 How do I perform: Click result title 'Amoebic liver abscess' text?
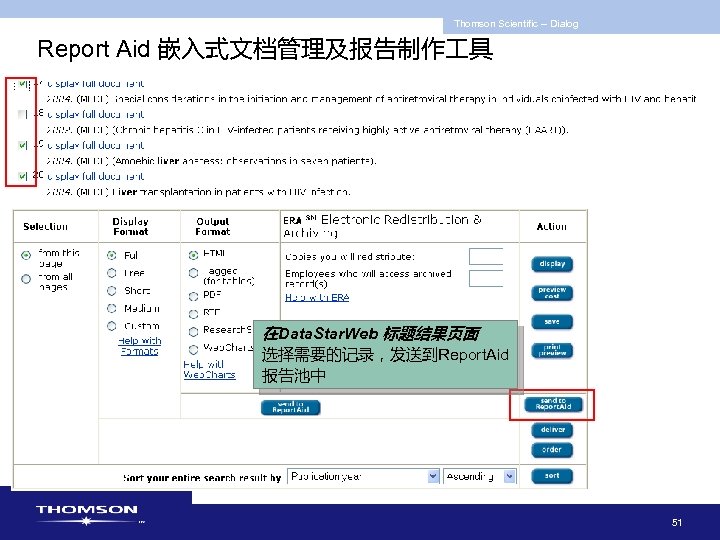click(x=245, y=161)
